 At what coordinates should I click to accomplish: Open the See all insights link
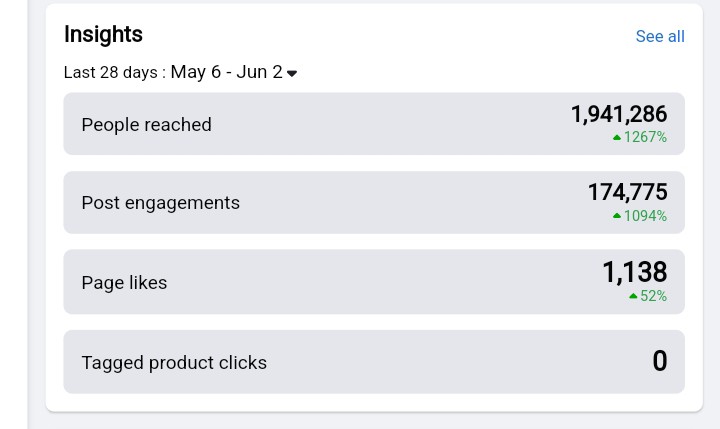tap(660, 36)
